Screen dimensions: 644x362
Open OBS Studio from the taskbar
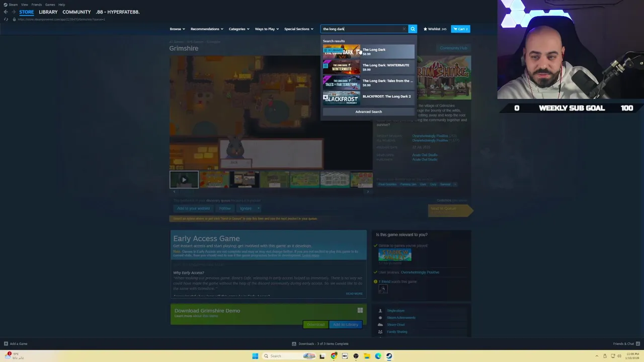(x=356, y=356)
